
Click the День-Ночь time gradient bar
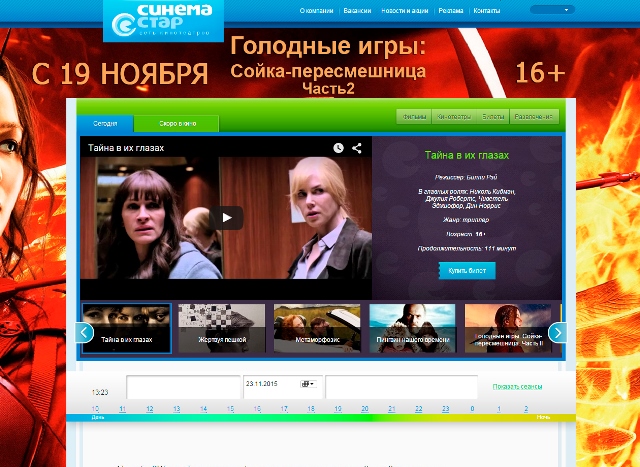point(321,418)
